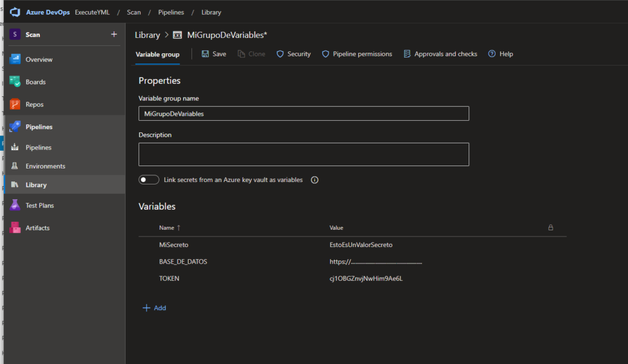Click the lock column header icon

[550, 227]
